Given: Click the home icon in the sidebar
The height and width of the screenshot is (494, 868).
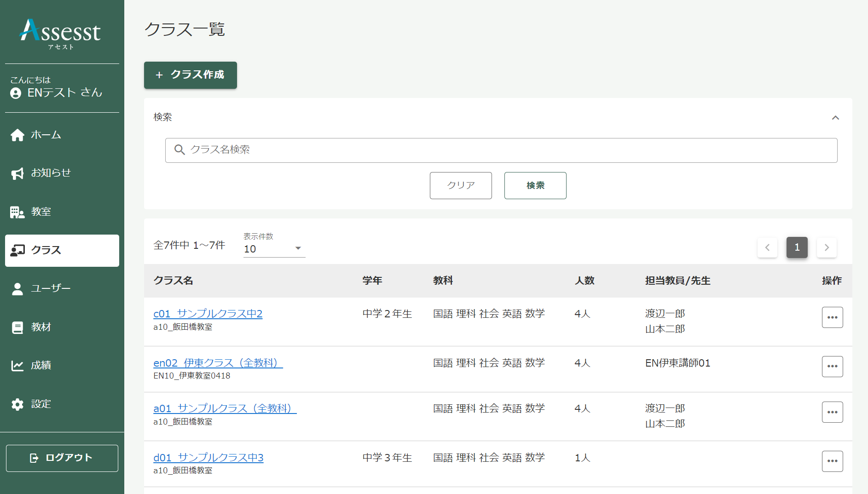Looking at the screenshot, I should 17,135.
